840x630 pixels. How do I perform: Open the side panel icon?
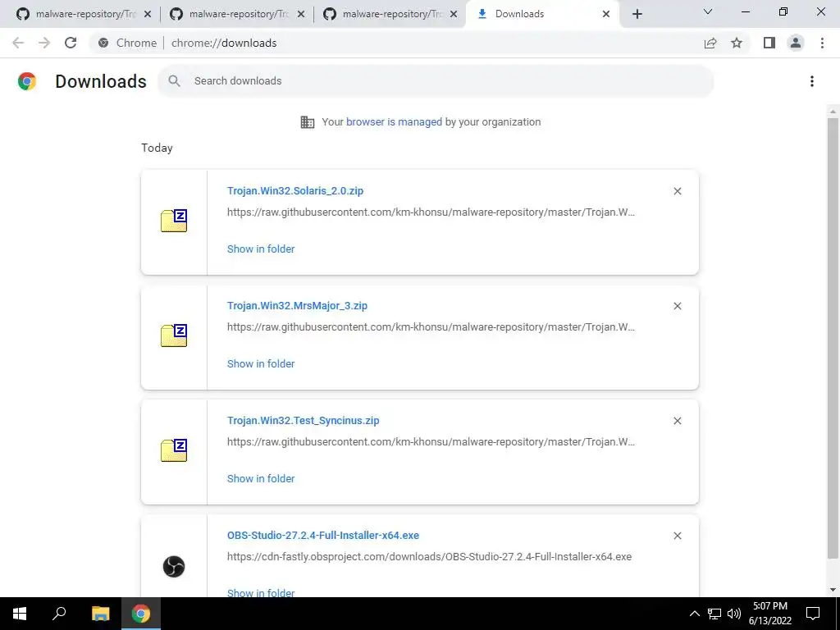pos(769,43)
